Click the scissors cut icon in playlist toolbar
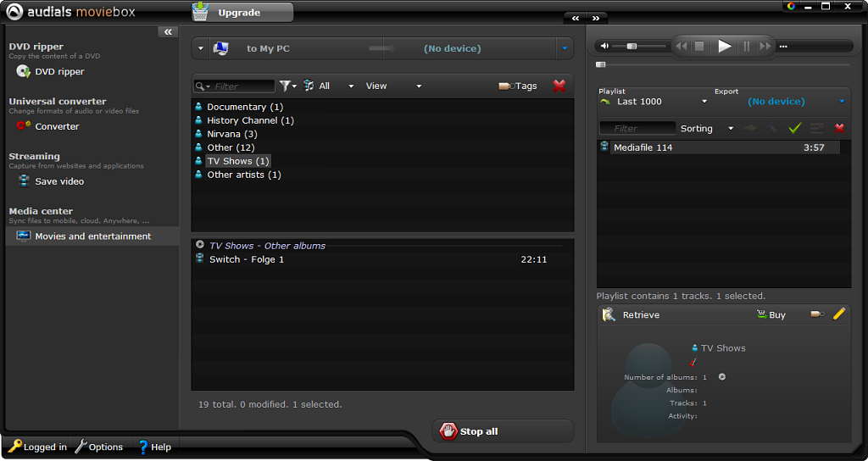Viewport: 868px width, 461px height. pos(772,129)
